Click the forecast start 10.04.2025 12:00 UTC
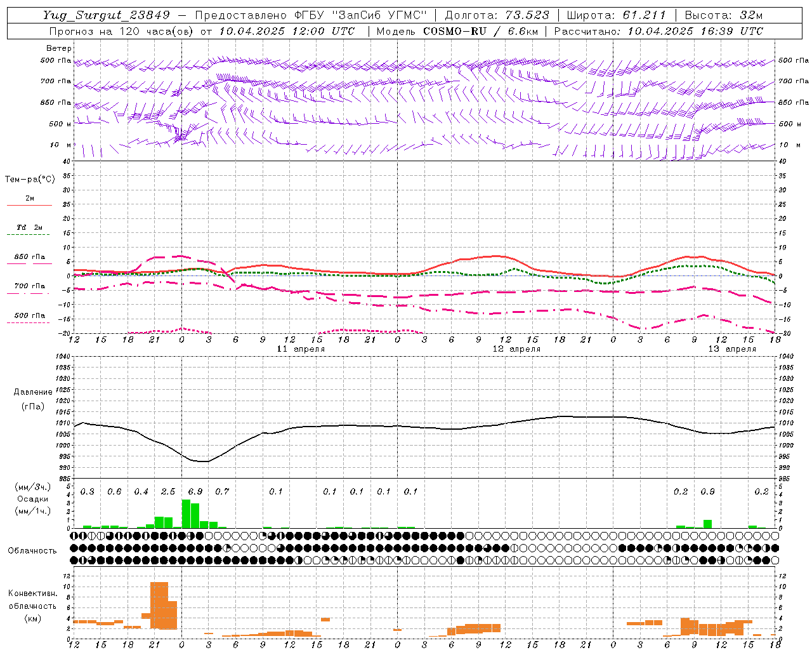This screenshot has height=650, width=812. (x=287, y=31)
